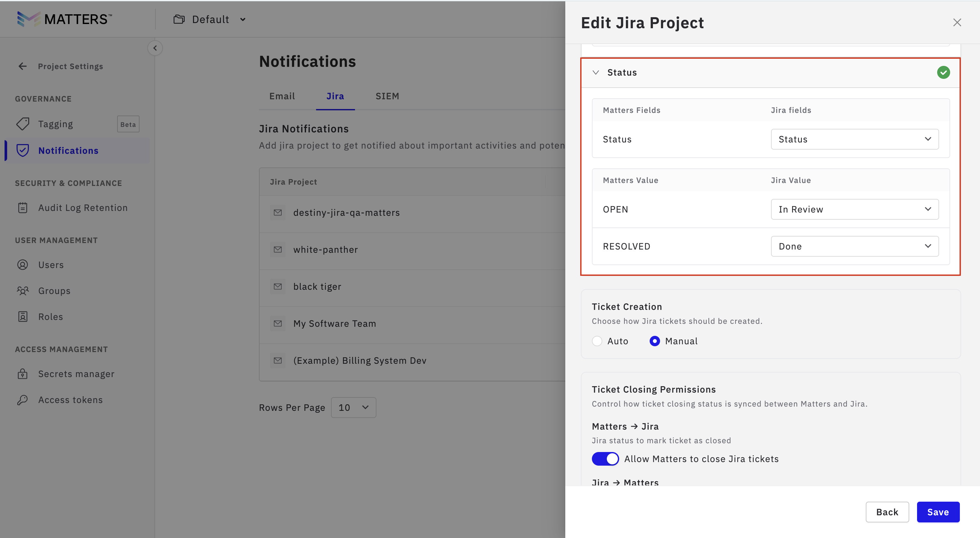980x538 pixels.
Task: Toggle Allow Matters to close Jira tickets
Action: [605, 459]
